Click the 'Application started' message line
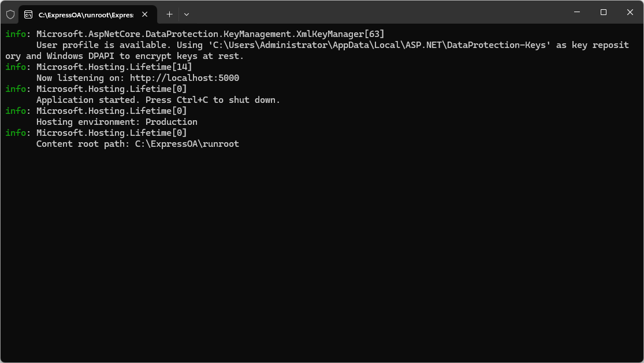 pos(158,100)
